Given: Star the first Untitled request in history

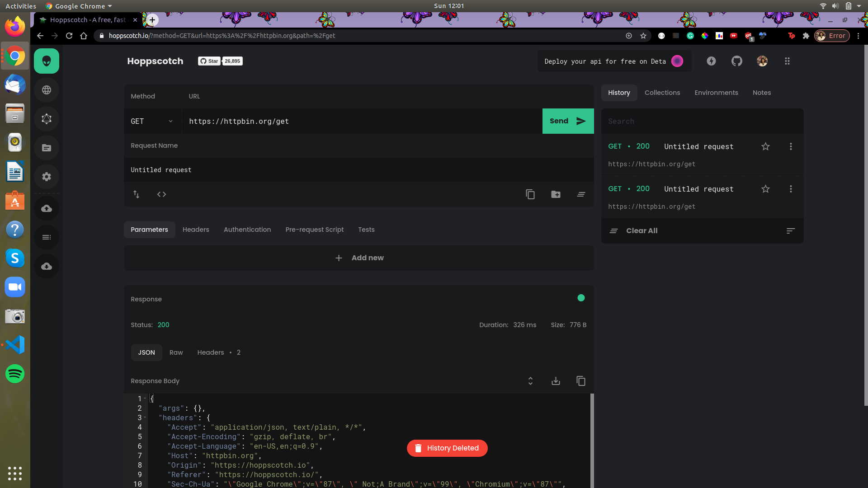Looking at the screenshot, I should click(765, 146).
